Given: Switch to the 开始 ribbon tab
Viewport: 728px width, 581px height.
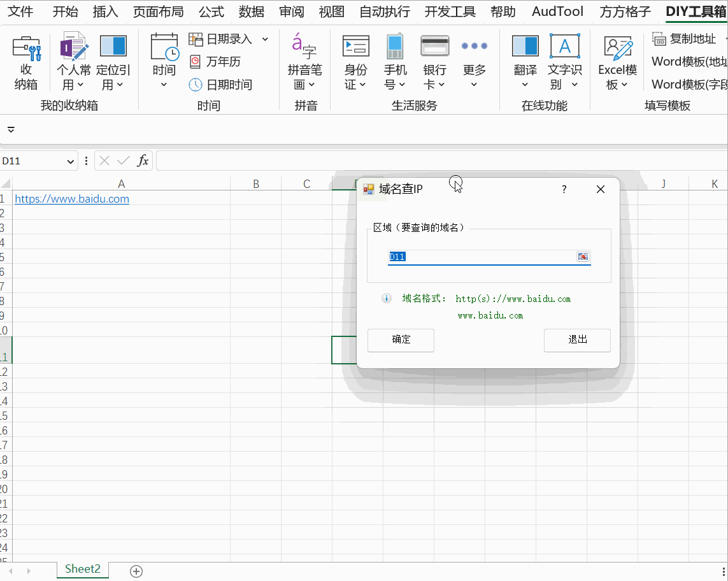Looking at the screenshot, I should click(x=65, y=11).
